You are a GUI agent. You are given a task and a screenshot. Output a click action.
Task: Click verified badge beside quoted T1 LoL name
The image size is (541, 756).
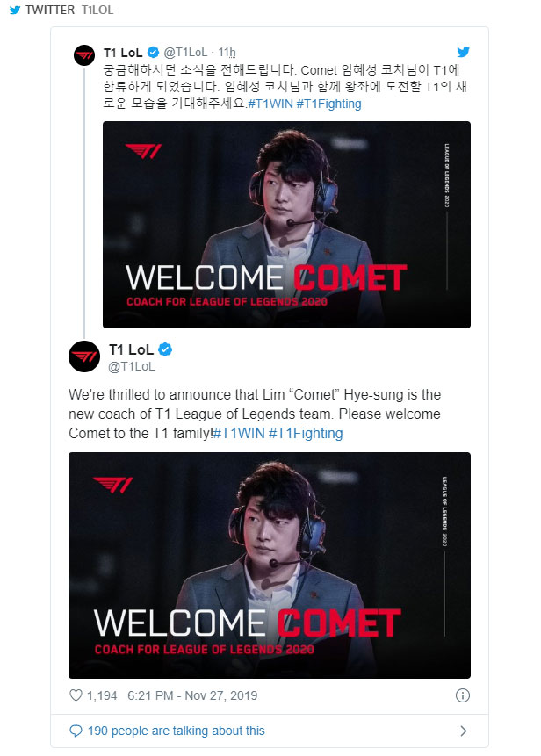coord(154,52)
